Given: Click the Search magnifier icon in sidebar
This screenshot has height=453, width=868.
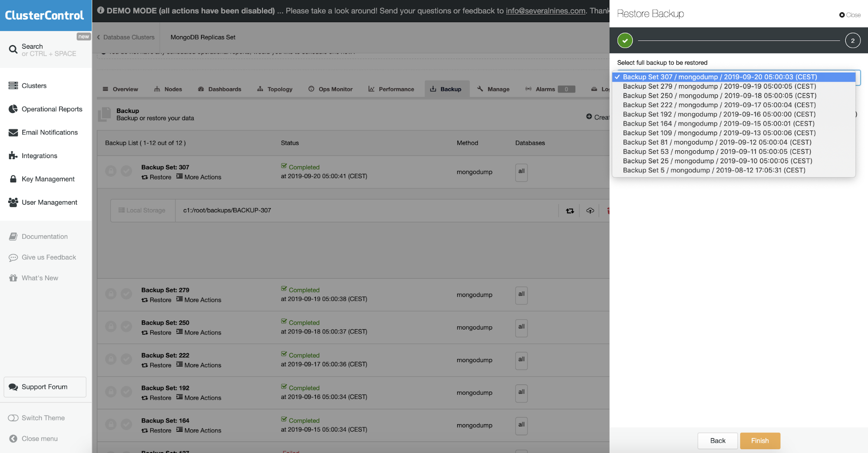Looking at the screenshot, I should coord(13,50).
